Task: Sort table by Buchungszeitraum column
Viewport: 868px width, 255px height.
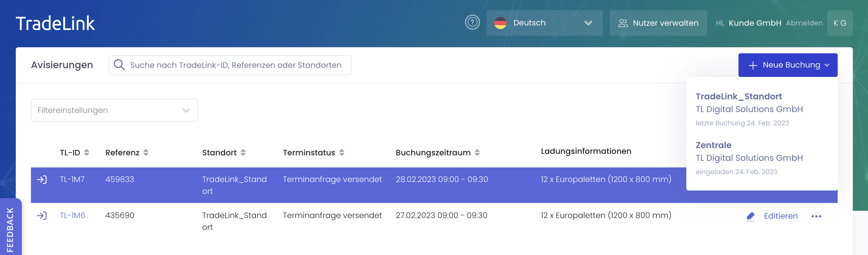Action: click(477, 152)
